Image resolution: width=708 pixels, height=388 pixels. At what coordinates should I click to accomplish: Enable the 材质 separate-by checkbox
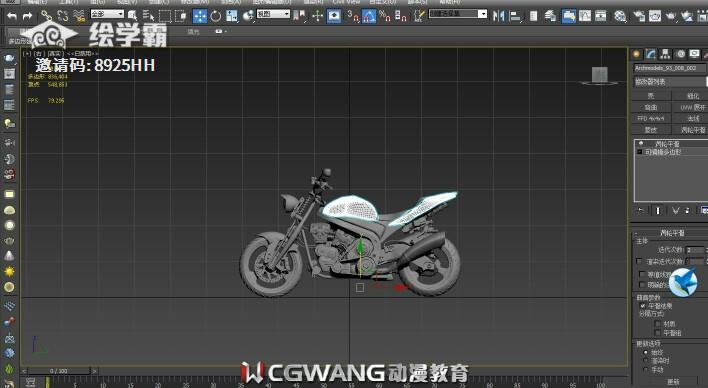tap(658, 324)
